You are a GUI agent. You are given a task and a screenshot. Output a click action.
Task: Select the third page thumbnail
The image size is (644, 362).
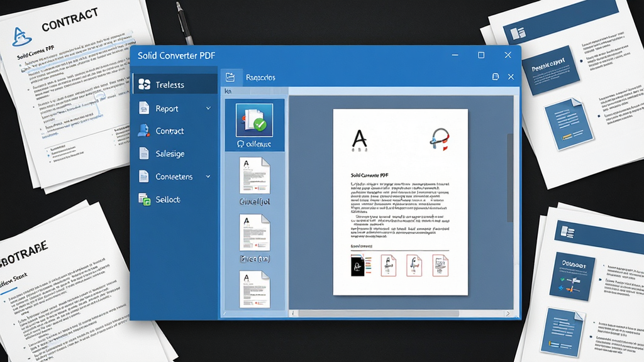click(x=255, y=233)
